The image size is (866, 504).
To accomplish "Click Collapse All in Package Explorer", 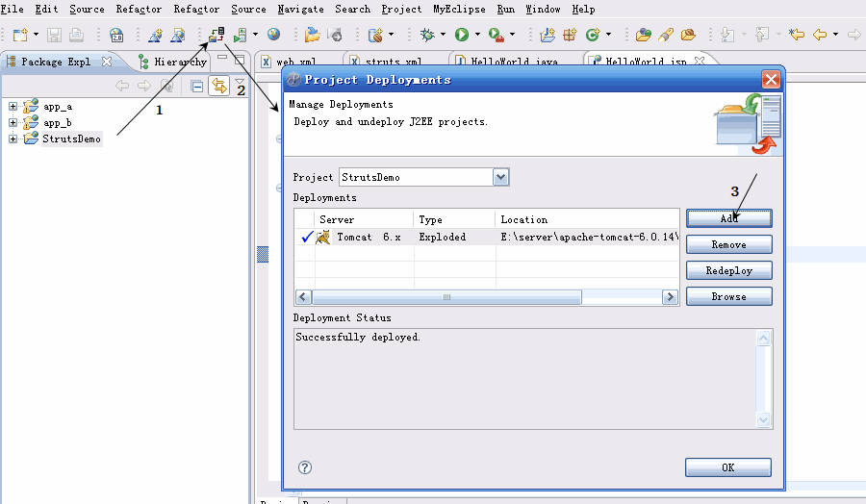I will [196, 87].
